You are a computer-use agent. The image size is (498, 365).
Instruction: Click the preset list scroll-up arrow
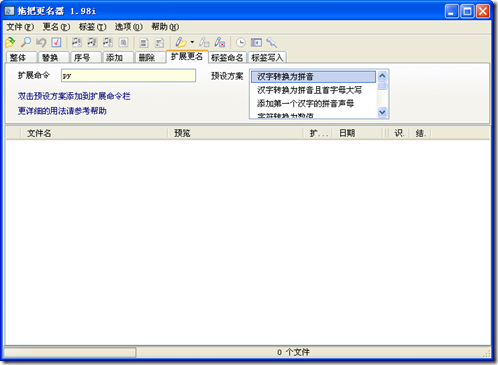382,76
